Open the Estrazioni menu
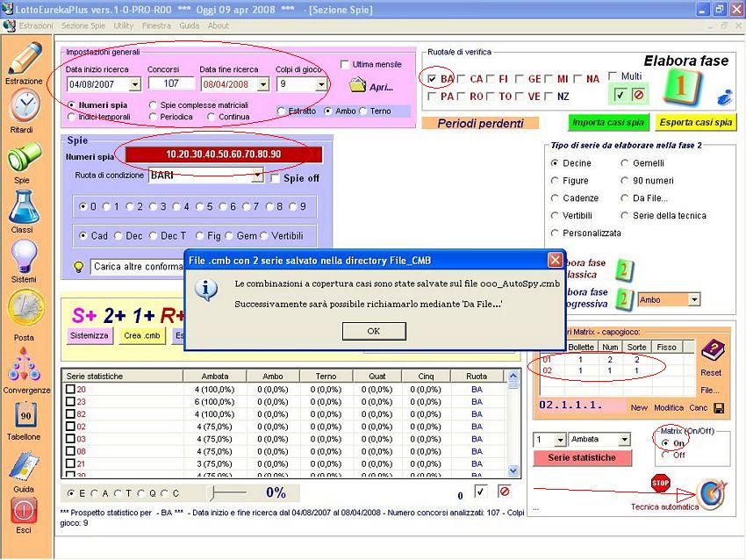Viewport: 746px width, 560px height. coord(36,25)
